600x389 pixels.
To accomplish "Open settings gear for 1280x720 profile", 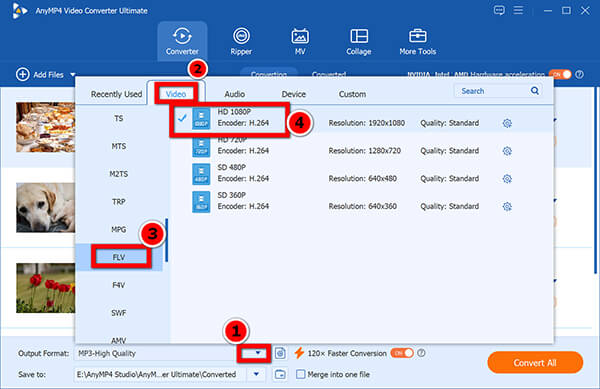I will click(x=507, y=151).
